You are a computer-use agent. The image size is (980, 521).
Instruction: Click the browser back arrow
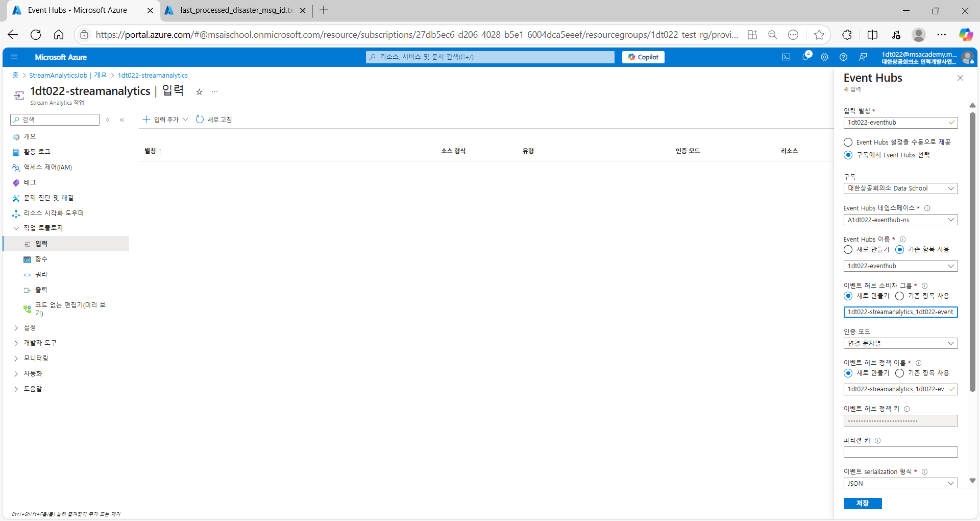point(13,35)
